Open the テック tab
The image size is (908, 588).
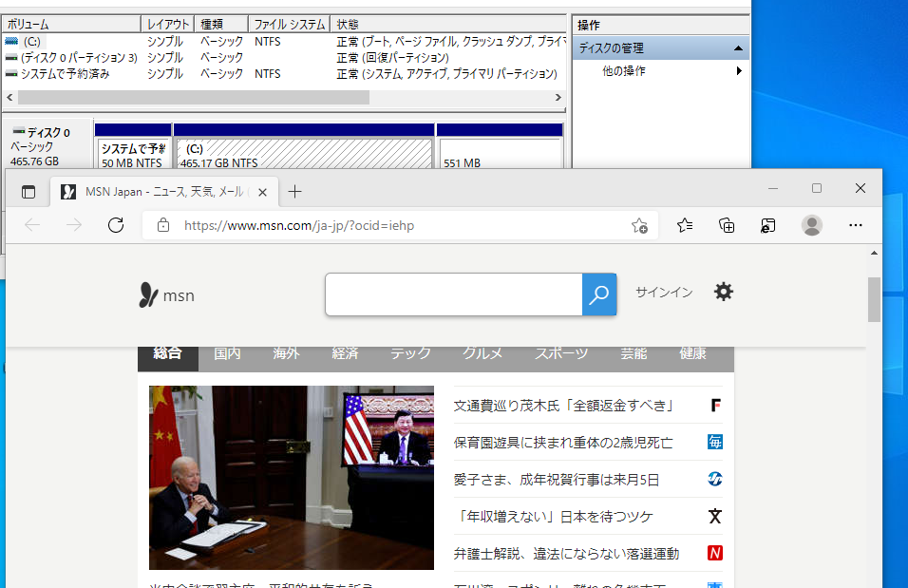click(410, 353)
